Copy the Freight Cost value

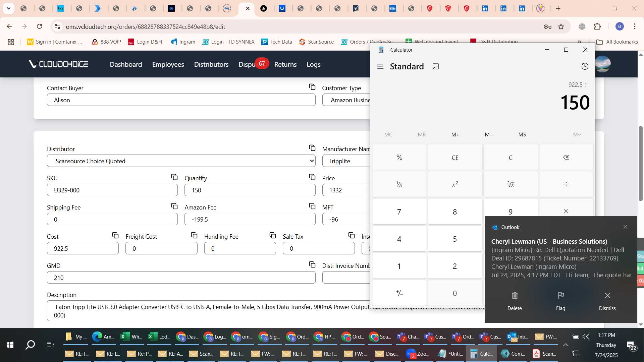point(194,236)
